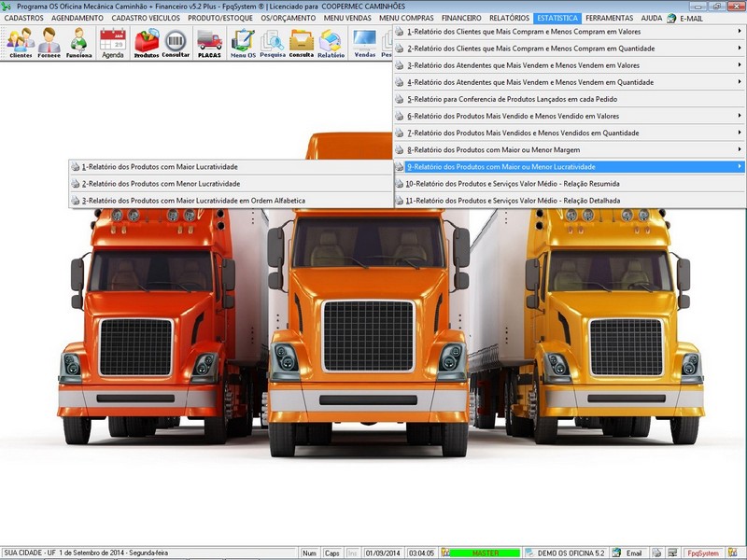Click the E-MAIL menu label
Viewport: 747px width, 560px height.
[691, 19]
